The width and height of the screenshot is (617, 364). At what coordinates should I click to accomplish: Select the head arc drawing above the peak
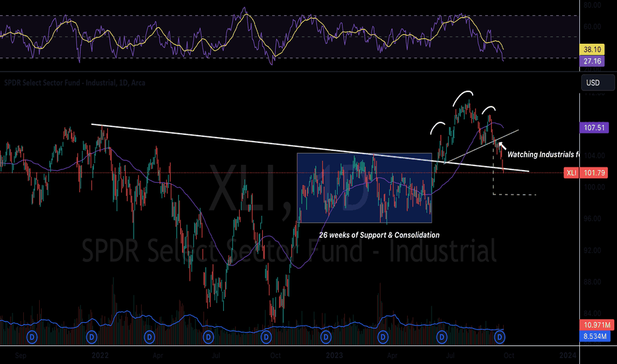pyautogui.click(x=463, y=97)
